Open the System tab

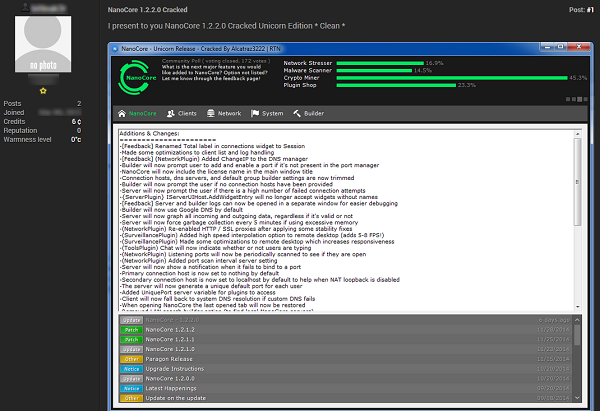(x=267, y=113)
